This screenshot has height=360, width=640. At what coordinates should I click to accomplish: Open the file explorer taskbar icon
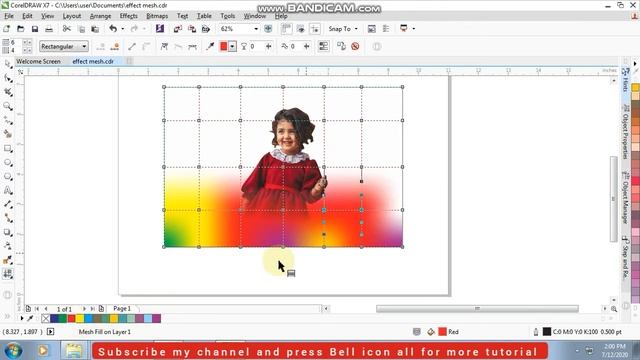pos(74,351)
